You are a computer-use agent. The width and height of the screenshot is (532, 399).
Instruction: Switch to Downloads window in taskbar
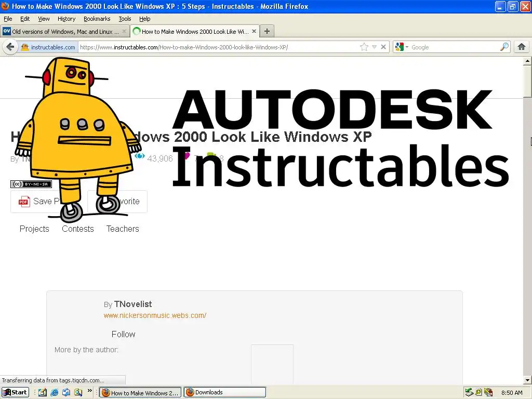[225, 392]
